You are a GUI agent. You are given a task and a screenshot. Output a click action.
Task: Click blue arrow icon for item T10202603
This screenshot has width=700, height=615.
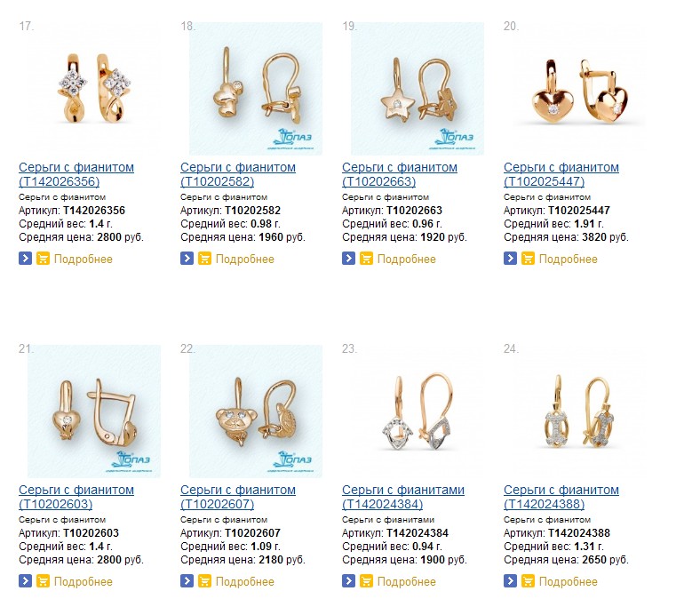click(25, 580)
